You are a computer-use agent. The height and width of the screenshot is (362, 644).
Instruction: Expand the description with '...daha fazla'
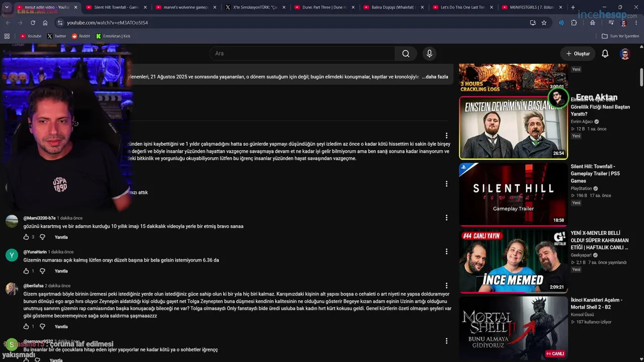[x=435, y=77]
